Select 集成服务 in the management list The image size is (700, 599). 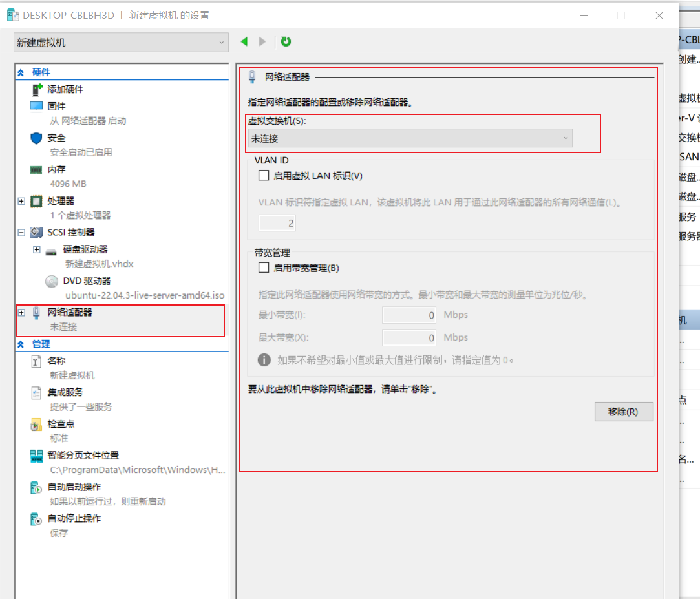pos(65,392)
